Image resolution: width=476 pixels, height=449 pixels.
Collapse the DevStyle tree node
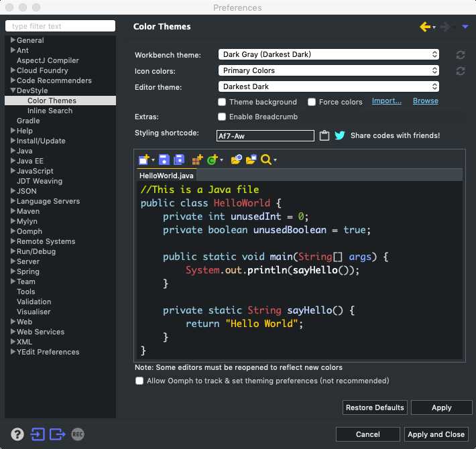[x=13, y=90]
